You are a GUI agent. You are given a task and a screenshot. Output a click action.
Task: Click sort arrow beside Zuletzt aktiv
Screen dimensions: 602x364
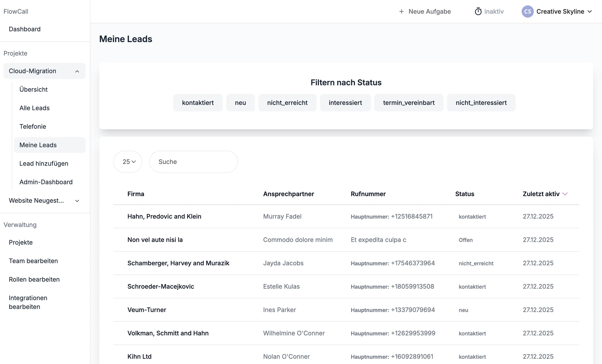(x=565, y=194)
